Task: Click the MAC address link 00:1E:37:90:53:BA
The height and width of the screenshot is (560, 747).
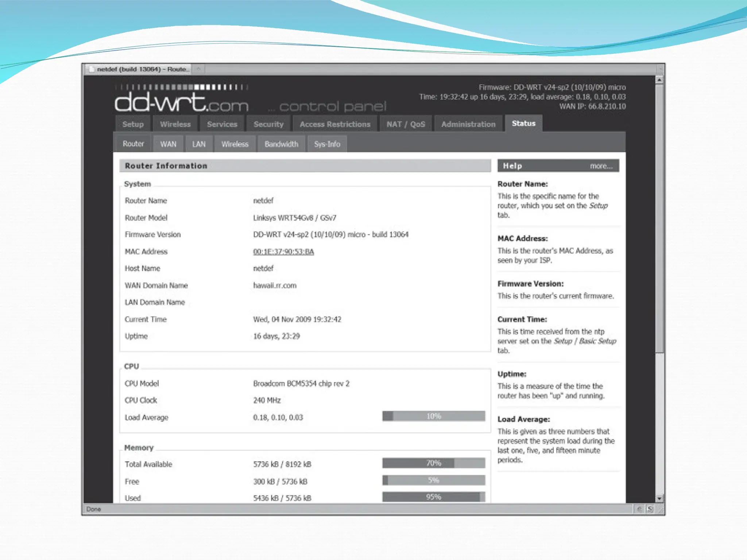Action: pos(283,252)
